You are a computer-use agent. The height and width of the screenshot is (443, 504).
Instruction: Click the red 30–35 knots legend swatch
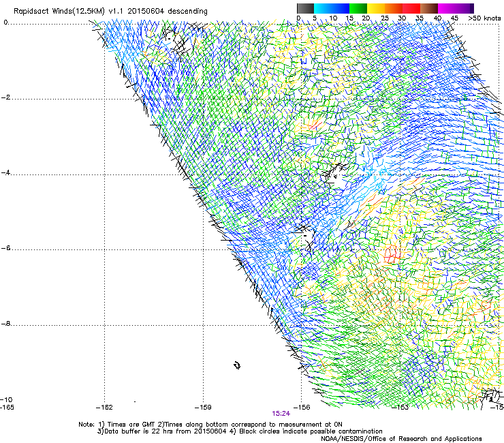pyautogui.click(x=411, y=8)
